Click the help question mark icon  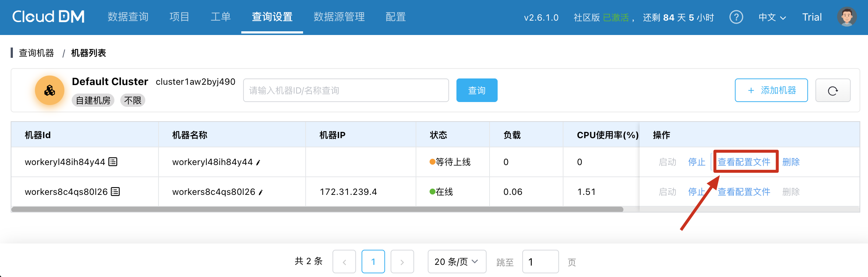tap(736, 17)
